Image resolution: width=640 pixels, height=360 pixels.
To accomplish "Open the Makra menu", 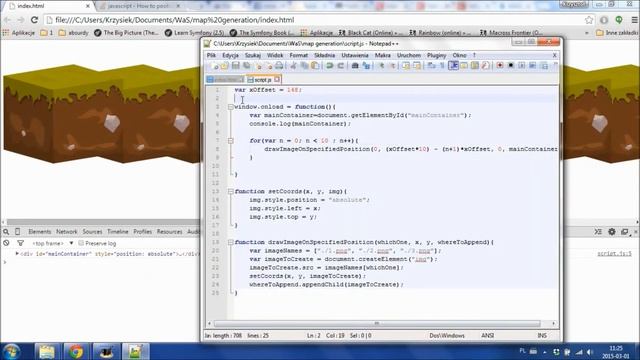I will click(x=382, y=55).
